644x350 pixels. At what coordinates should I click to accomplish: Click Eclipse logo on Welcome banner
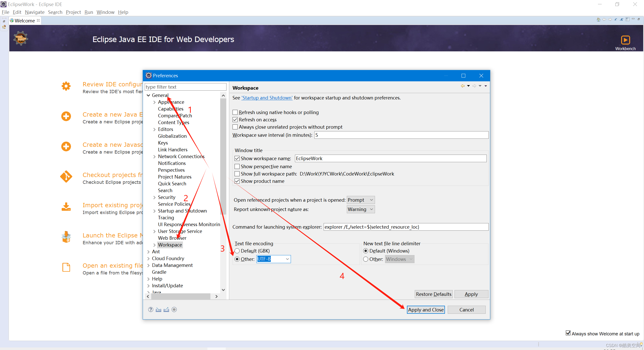[x=21, y=38]
